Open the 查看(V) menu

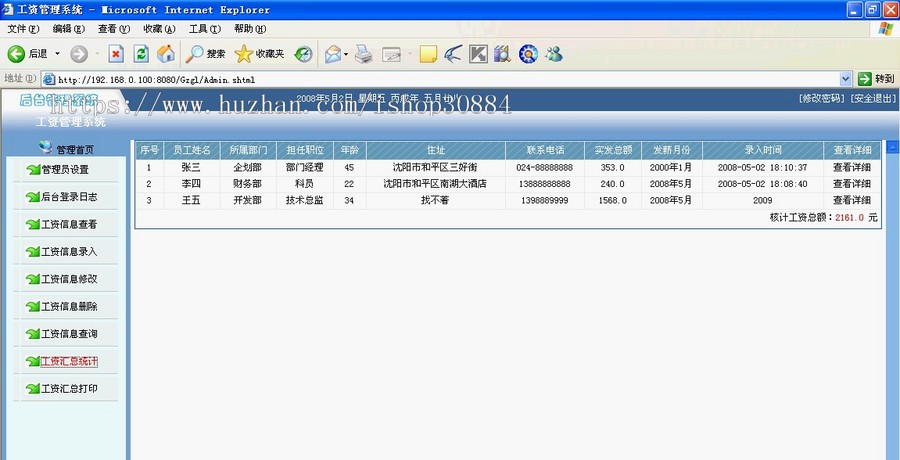[114, 29]
